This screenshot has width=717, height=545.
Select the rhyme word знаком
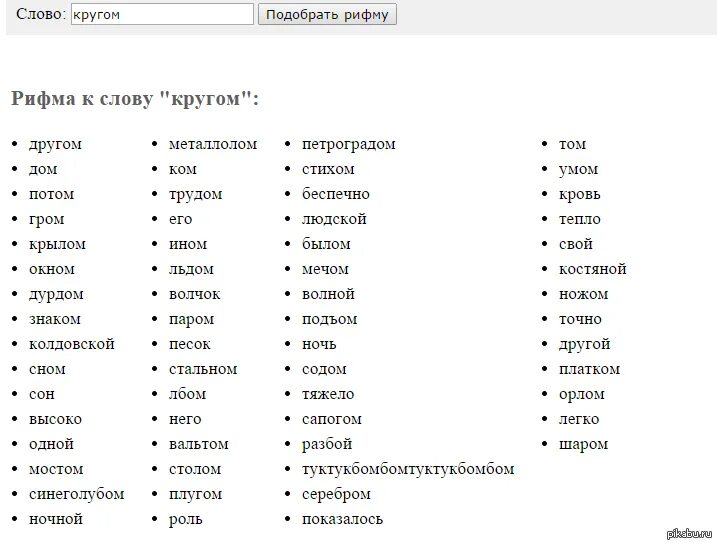pyautogui.click(x=55, y=319)
